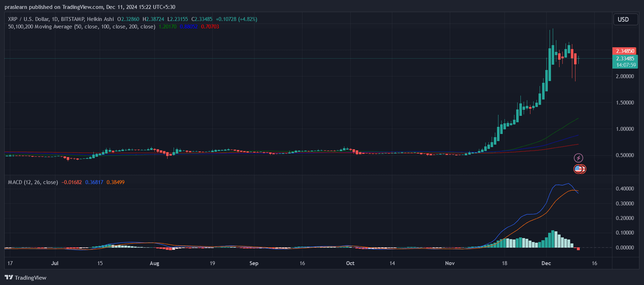Click the Dec label on time axis

(x=546, y=263)
